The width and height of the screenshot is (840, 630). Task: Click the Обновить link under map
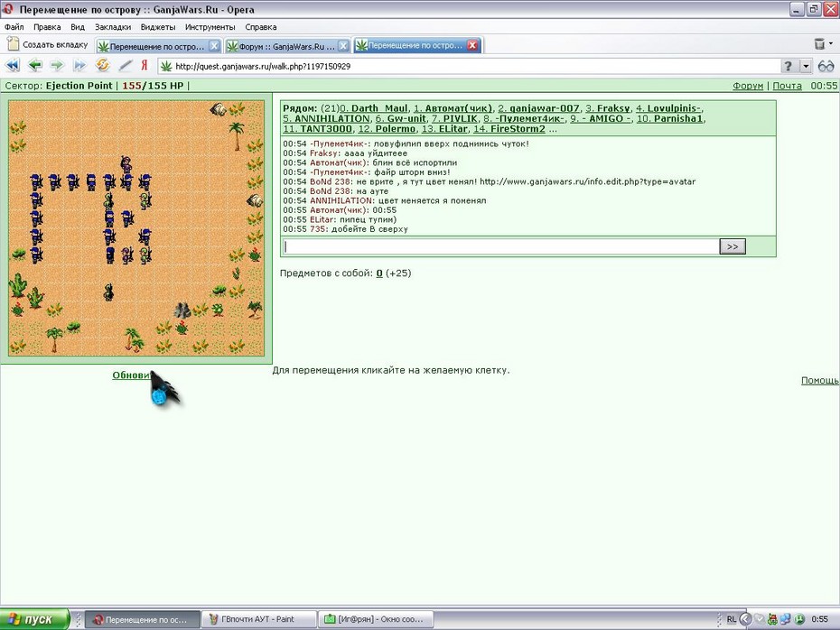(x=132, y=375)
